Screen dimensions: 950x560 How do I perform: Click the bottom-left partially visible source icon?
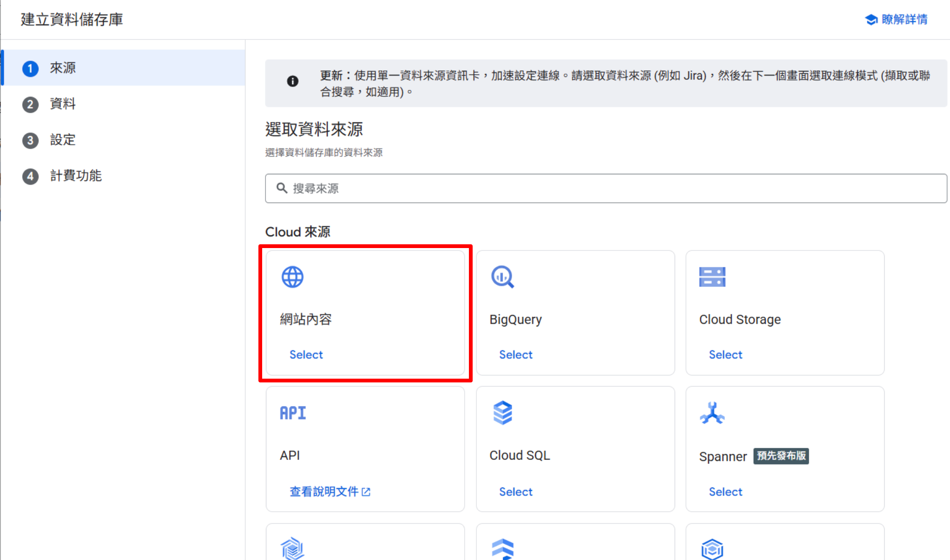pos(292,548)
